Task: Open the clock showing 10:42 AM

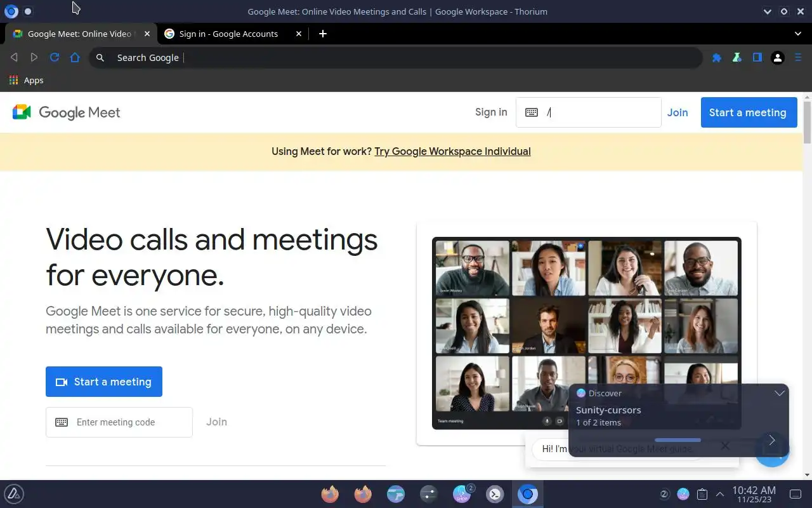Action: (754, 494)
